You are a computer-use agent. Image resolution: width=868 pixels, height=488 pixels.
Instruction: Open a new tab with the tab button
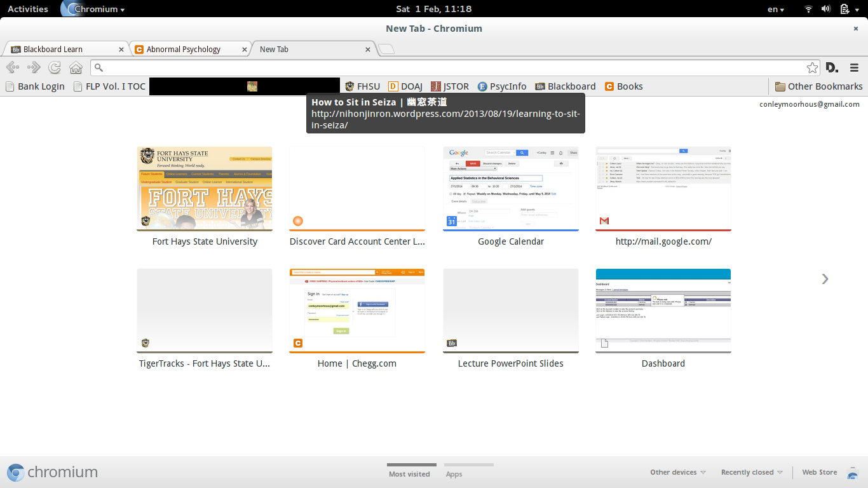tap(386, 50)
